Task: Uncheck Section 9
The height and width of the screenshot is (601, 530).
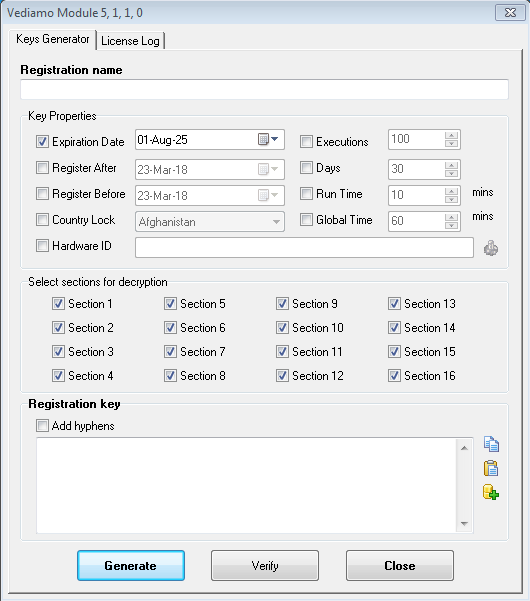Action: 282,304
